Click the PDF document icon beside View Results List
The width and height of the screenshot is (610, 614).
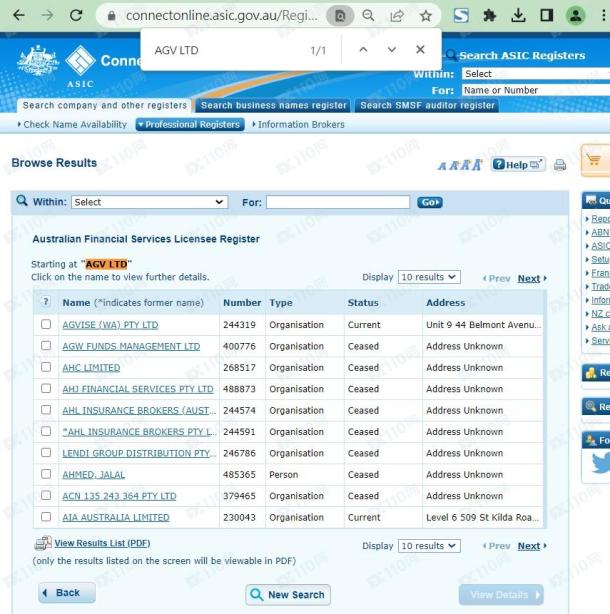pyautogui.click(x=43, y=543)
